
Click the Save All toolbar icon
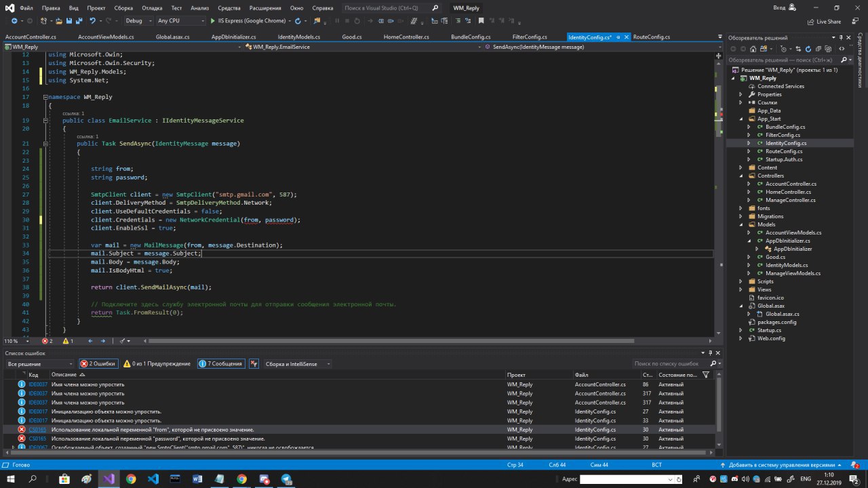click(x=79, y=21)
